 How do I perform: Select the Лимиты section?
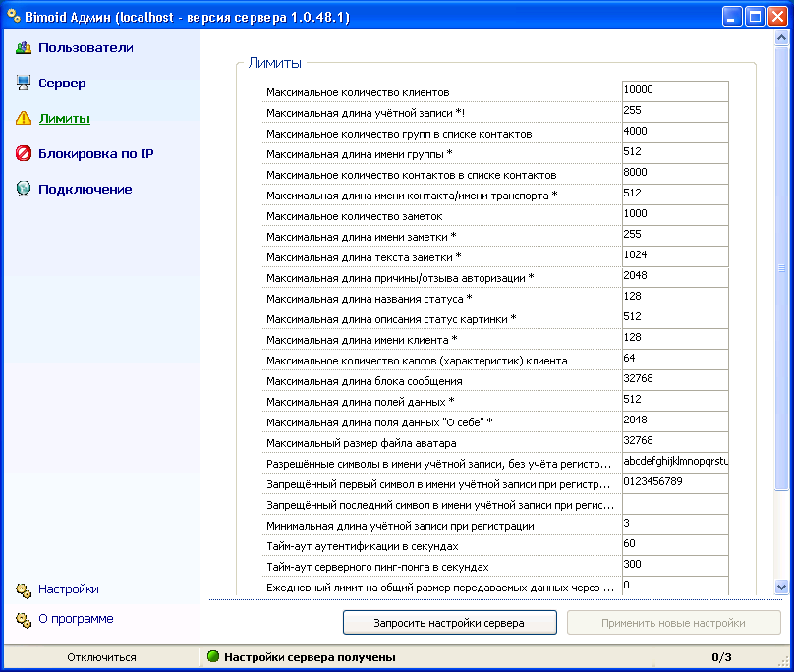pos(64,119)
